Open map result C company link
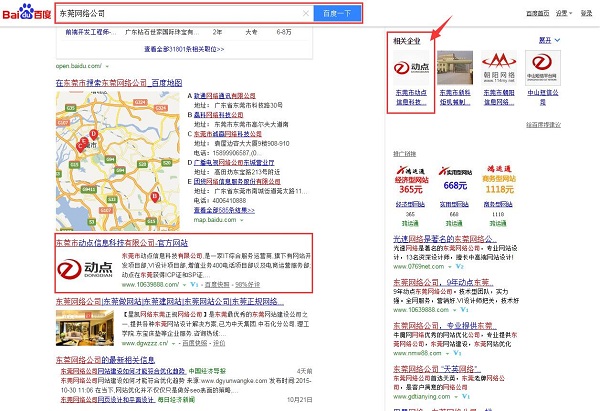Screen dimensions: 600x411 [228, 134]
